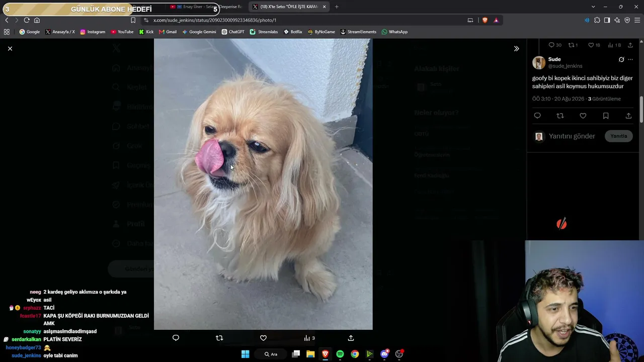644x362 pixels.
Task: Open the browser extensions puzzle icon
Action: point(597,20)
